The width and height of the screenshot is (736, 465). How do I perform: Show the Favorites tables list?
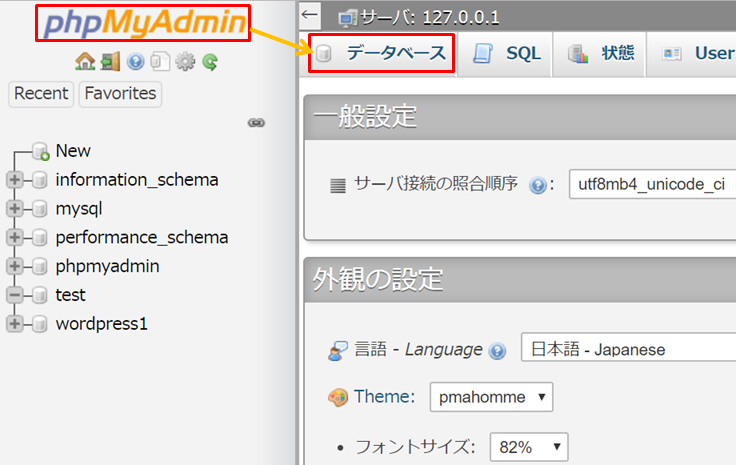pyautogui.click(x=121, y=94)
